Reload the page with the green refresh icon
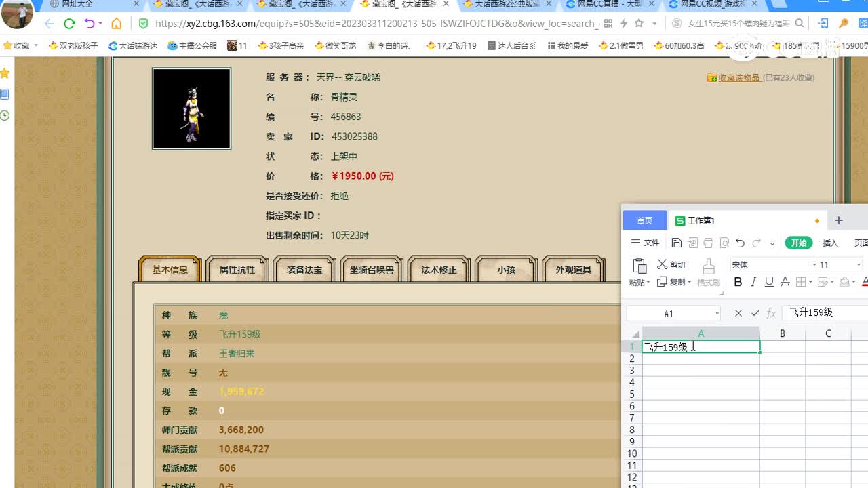Screen dimensions: 868x488 (x=69, y=24)
